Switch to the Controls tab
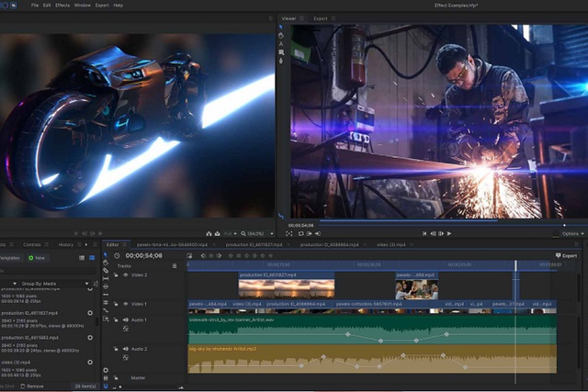 tap(32, 244)
